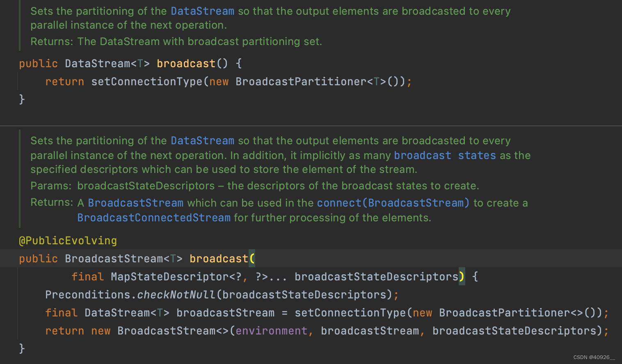622x364 pixels.
Task: Follow the connect(BroadcastStream) doc link
Action: pos(393,203)
